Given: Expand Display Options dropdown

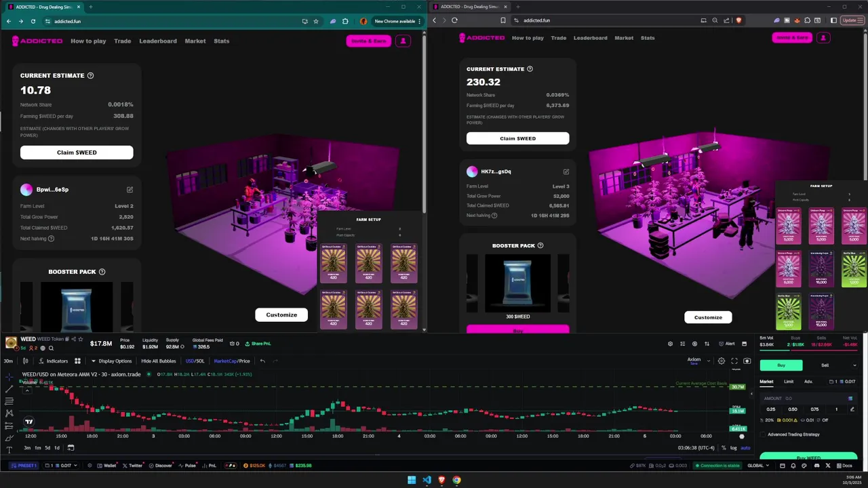Looking at the screenshot, I should pos(111,361).
